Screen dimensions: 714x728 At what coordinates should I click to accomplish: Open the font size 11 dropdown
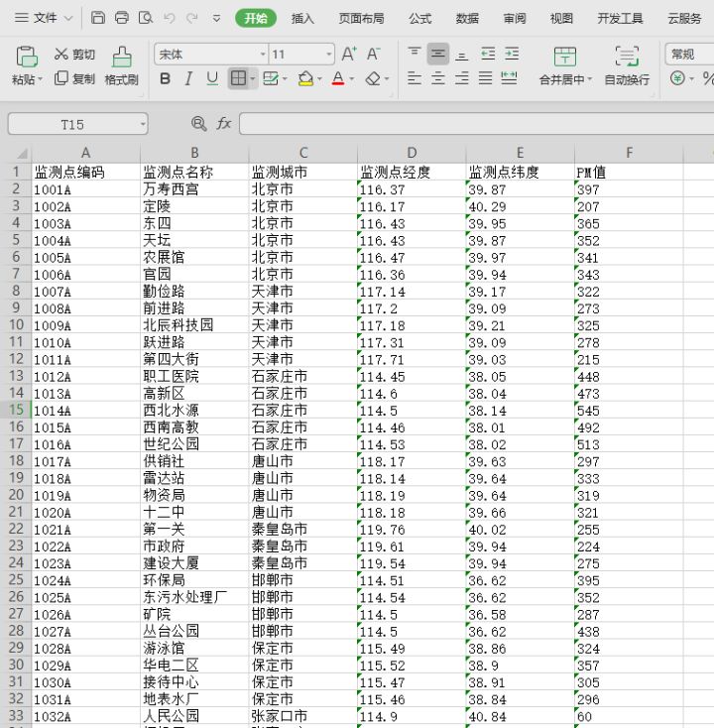coord(329,55)
